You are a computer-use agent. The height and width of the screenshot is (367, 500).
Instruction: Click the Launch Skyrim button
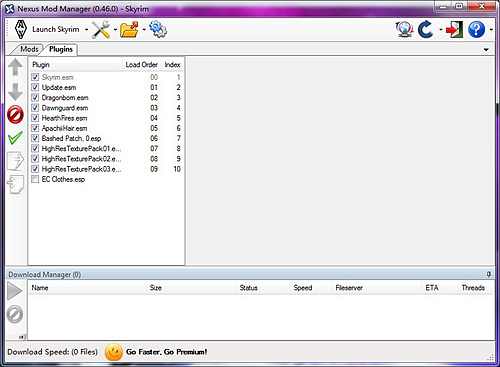coord(47,30)
